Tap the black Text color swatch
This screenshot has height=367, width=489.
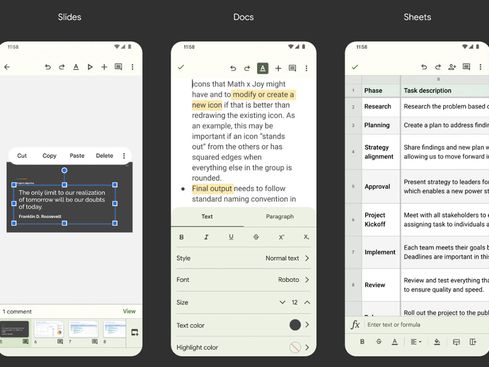coord(295,325)
